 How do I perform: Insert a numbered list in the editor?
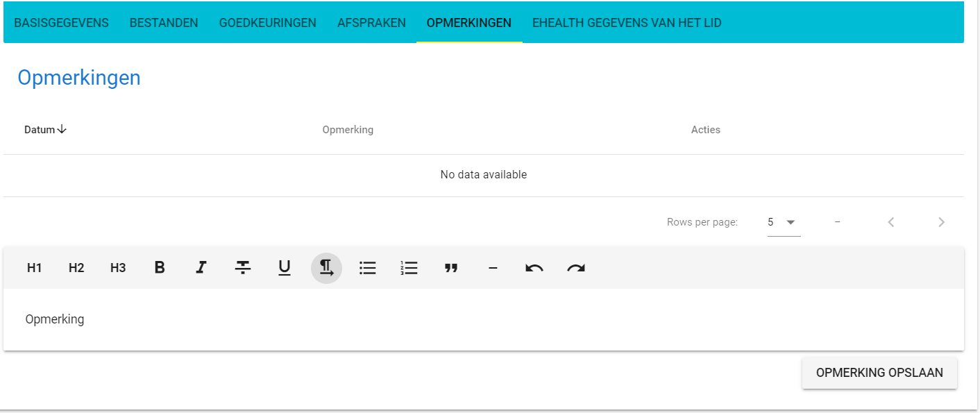point(409,268)
